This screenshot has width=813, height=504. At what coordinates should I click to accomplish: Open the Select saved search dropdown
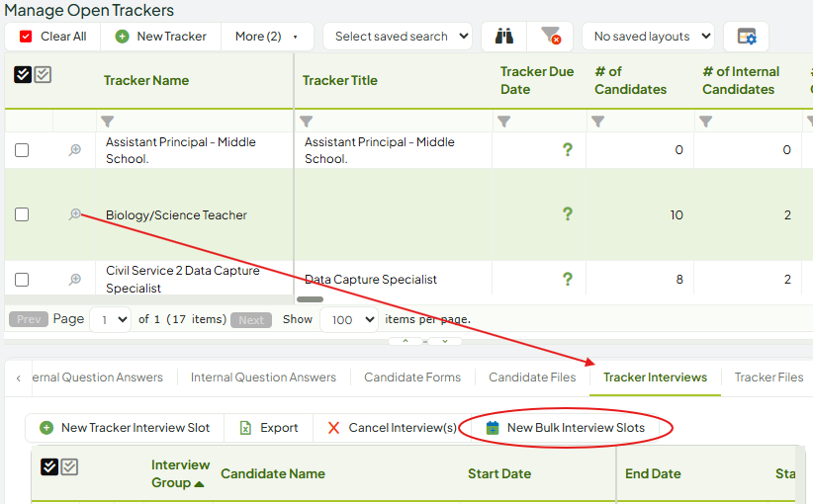[x=398, y=37]
